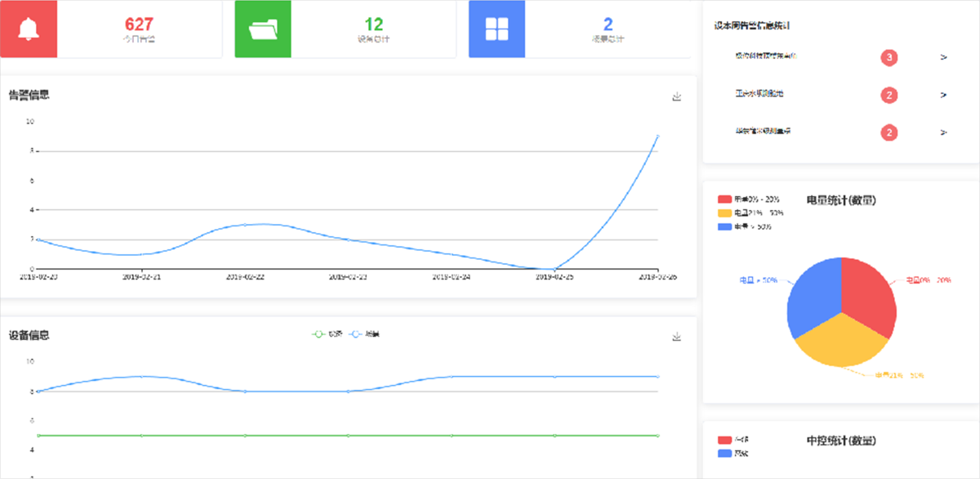Download the 设备信息 chart as image
The image size is (980, 479).
coord(676,337)
